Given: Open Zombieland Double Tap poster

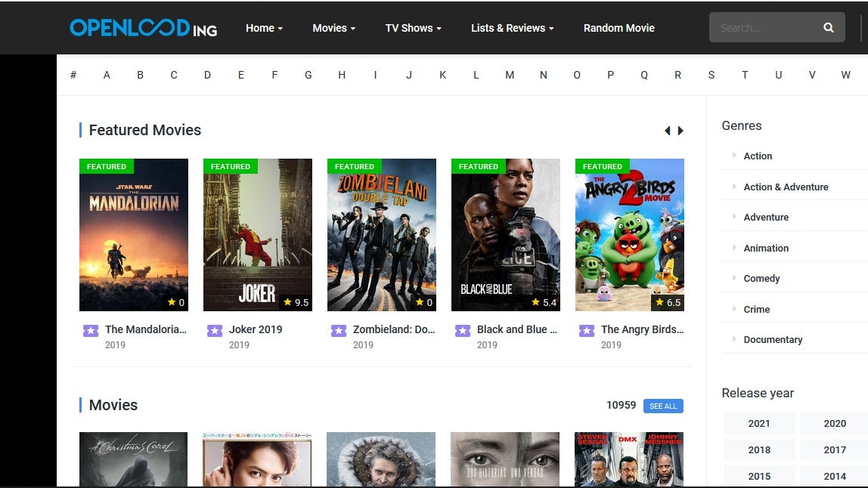Looking at the screenshot, I should (x=381, y=235).
